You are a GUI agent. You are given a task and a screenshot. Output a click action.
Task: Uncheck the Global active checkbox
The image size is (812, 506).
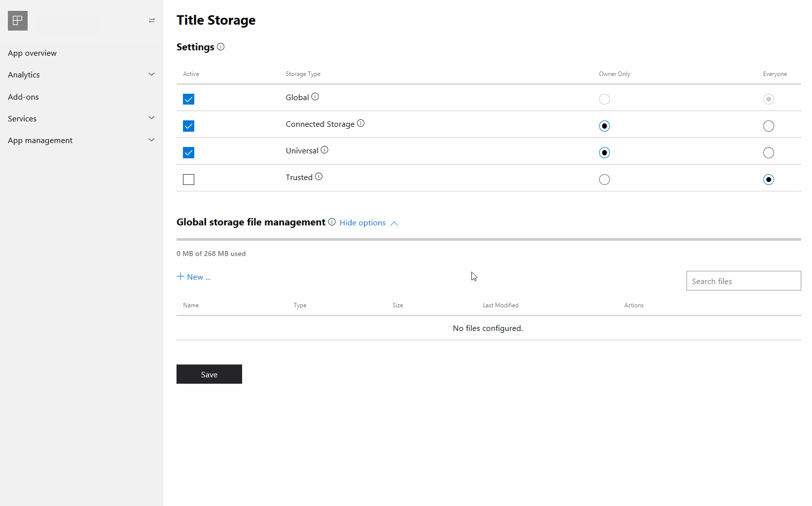pyautogui.click(x=188, y=99)
